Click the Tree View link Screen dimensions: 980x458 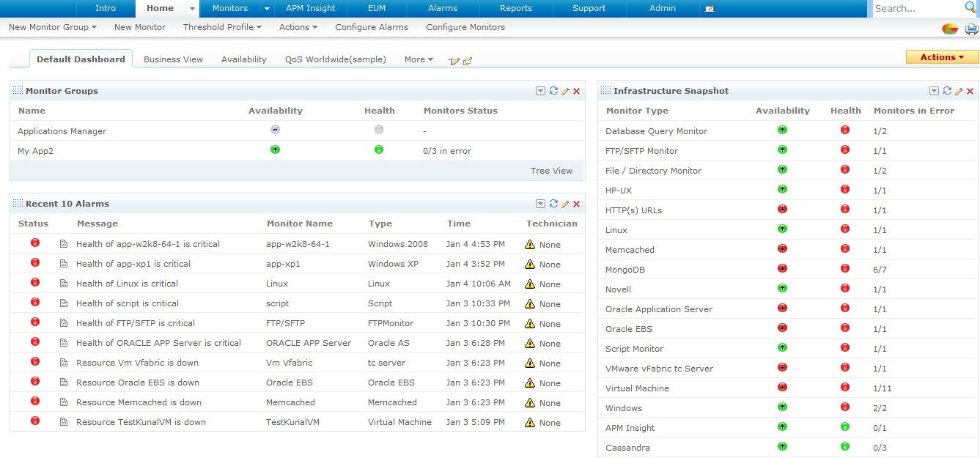click(551, 171)
